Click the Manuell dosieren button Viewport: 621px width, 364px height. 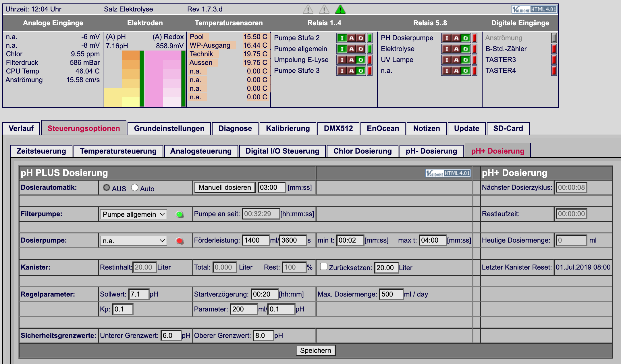[x=225, y=187]
